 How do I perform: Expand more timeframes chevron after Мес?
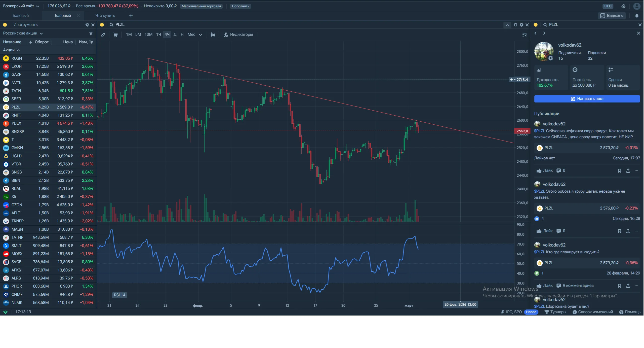pos(200,34)
